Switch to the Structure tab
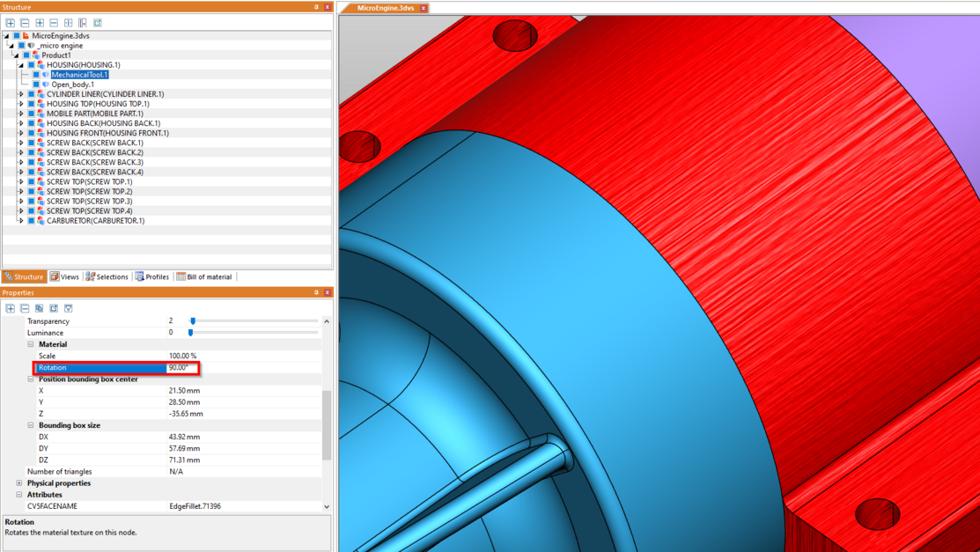The height and width of the screenshot is (552, 980). point(24,277)
